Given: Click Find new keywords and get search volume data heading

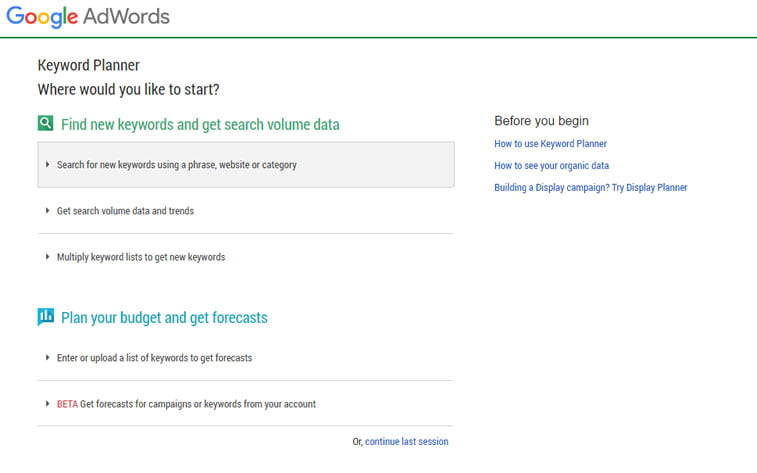Looking at the screenshot, I should pos(200,125).
